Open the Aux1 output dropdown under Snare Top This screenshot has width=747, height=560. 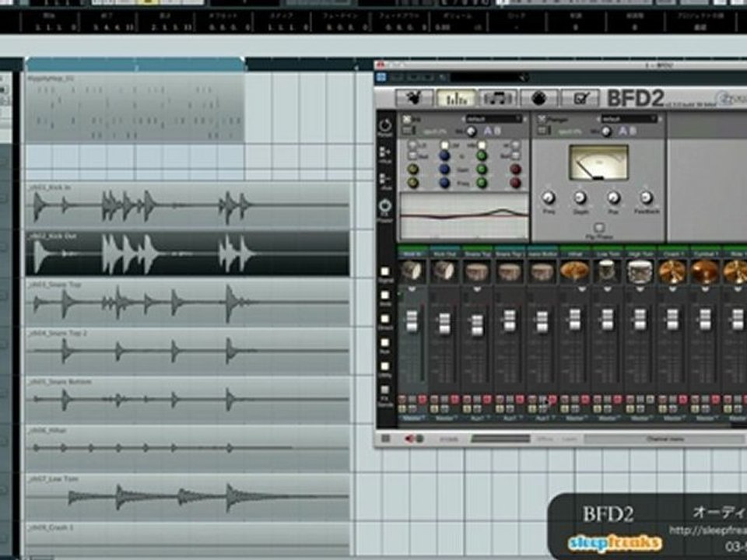[477, 418]
